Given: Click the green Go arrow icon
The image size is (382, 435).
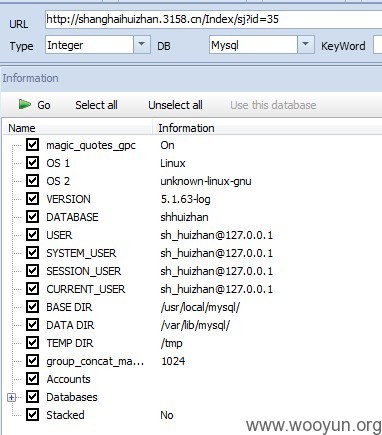Looking at the screenshot, I should 25,105.
